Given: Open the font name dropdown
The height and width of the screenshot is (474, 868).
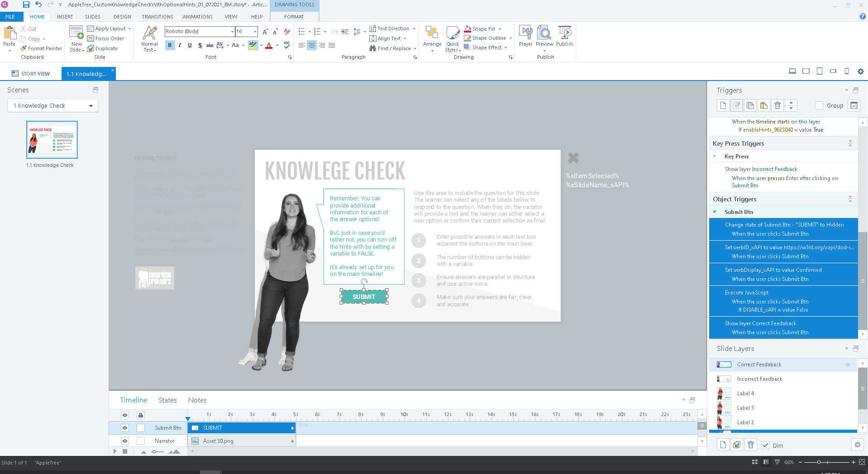Looking at the screenshot, I should pos(232,32).
